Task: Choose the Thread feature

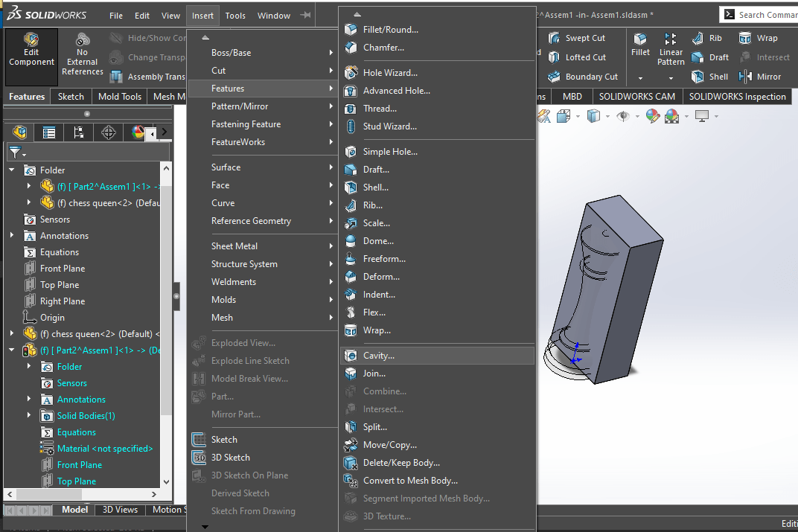Action: (437, 109)
